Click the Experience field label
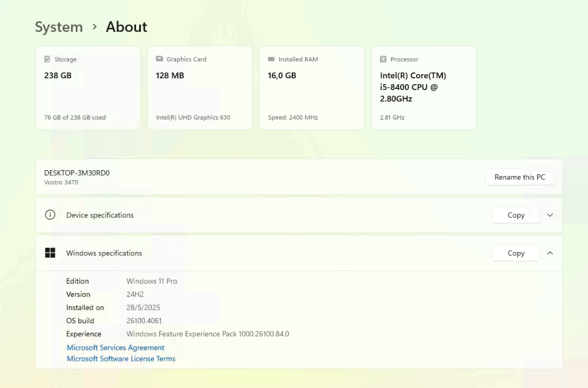Viewport: 588px width, 388px height. pos(84,334)
